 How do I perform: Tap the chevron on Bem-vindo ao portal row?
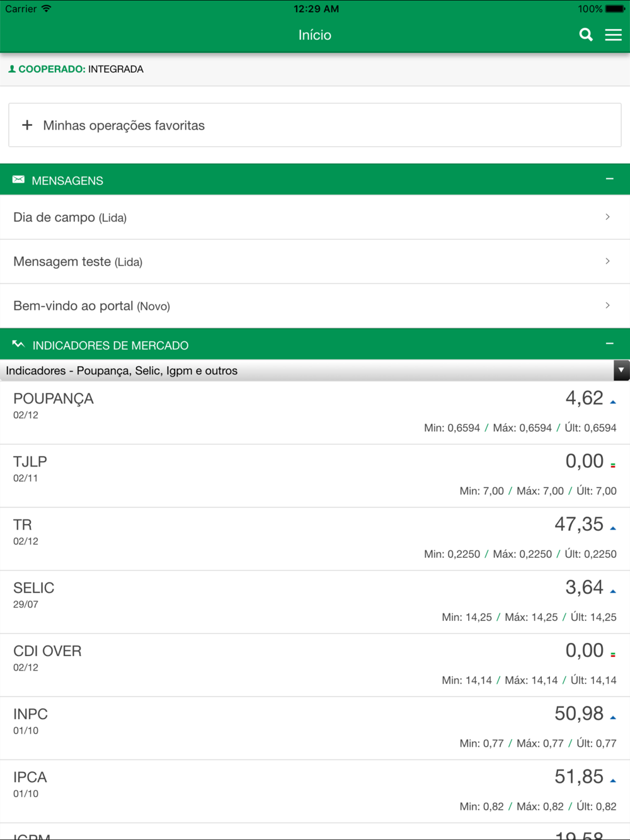pos(607,305)
